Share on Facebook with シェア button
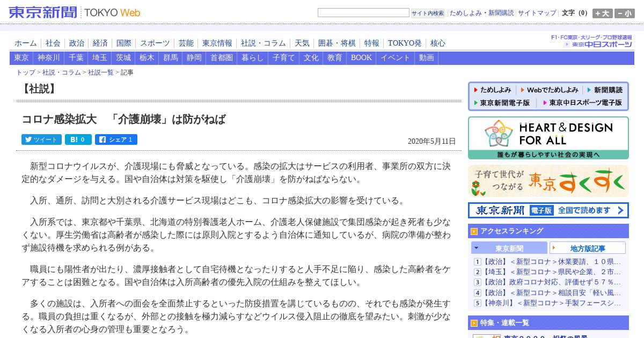 point(116,139)
